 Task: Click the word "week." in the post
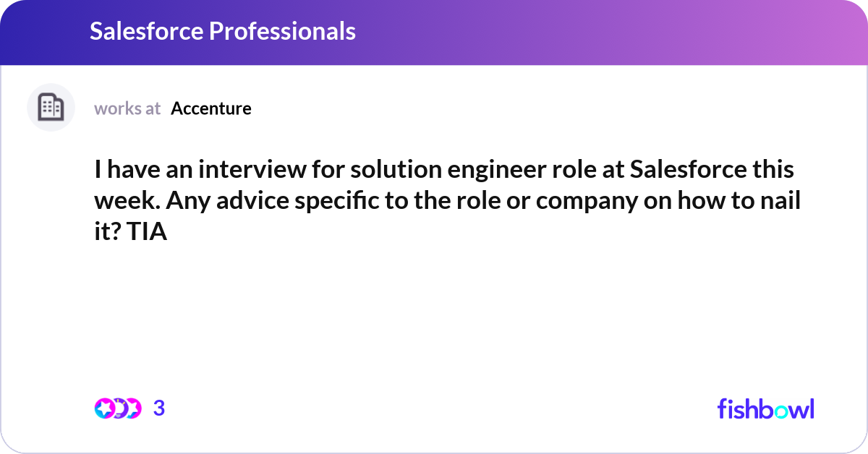coord(126,202)
